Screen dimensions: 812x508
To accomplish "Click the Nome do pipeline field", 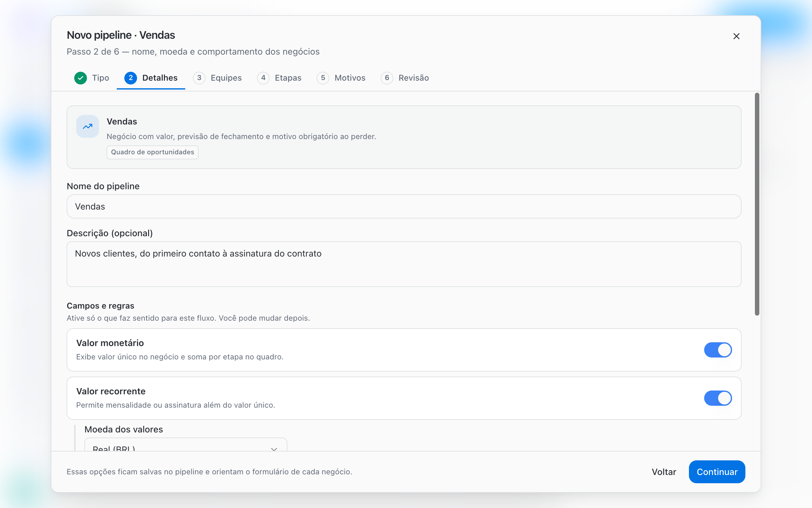I will 404,206.
